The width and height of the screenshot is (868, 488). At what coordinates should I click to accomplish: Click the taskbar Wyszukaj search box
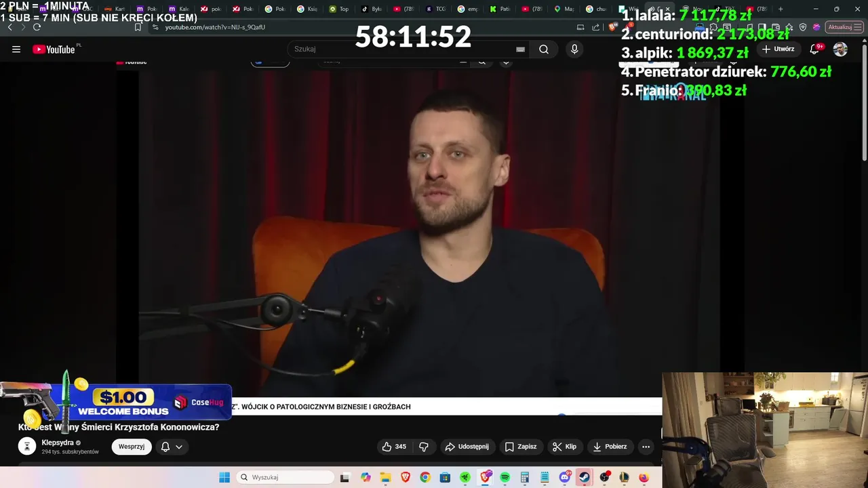point(283,477)
